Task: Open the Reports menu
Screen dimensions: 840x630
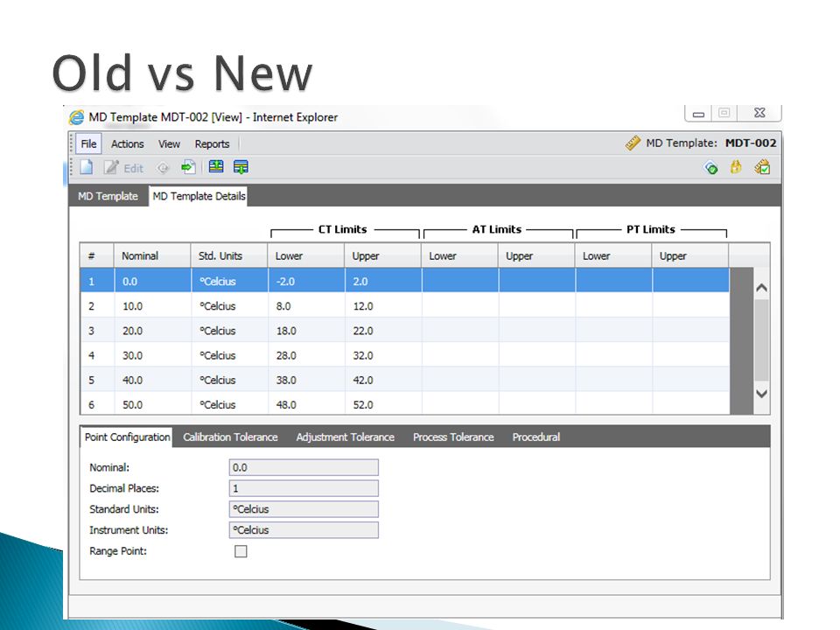Action: point(212,143)
